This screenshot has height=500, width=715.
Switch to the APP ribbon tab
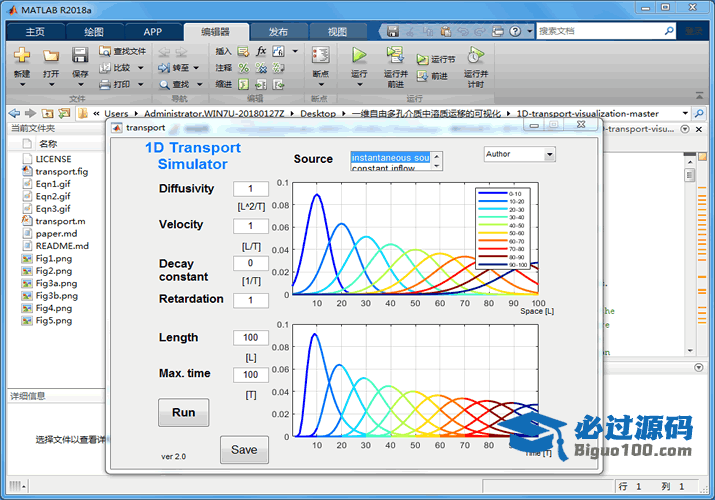pyautogui.click(x=152, y=31)
